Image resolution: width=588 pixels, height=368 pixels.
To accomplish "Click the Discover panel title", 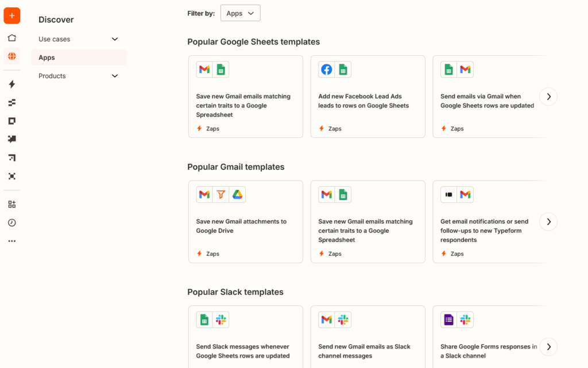I will pyautogui.click(x=56, y=20).
